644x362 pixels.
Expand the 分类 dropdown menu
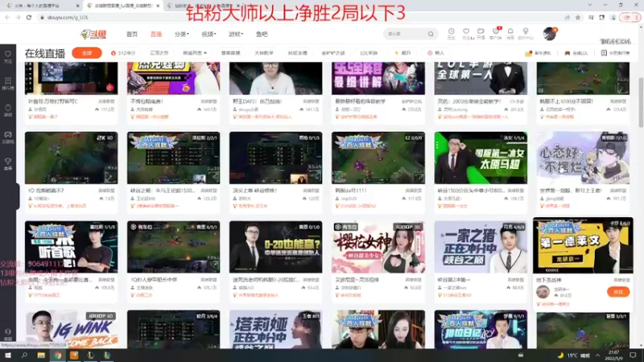click(182, 34)
